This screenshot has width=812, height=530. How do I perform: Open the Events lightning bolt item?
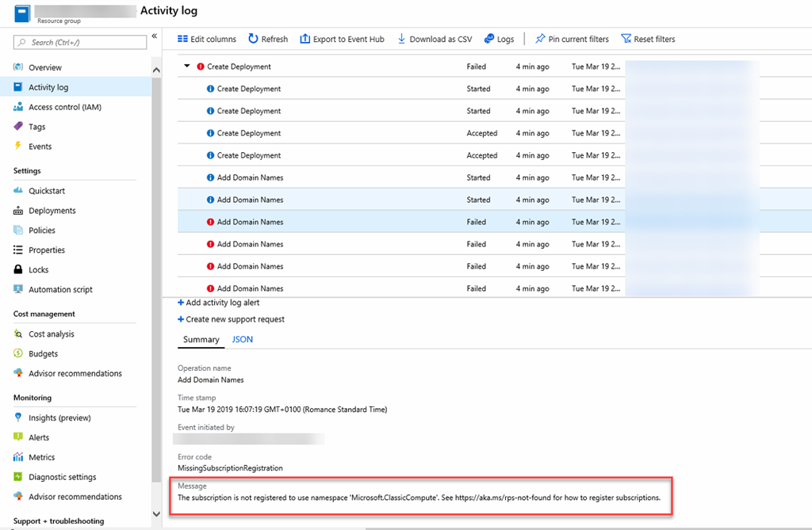[x=40, y=147]
